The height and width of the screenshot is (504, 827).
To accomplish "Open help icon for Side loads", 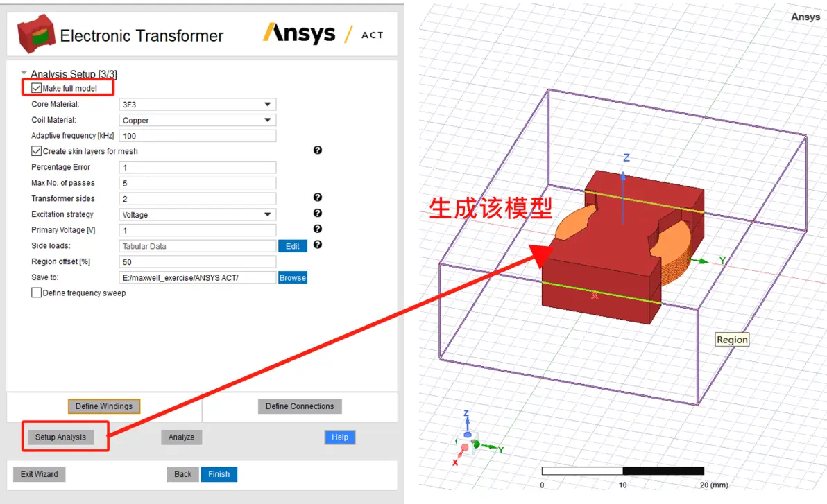I will (318, 245).
